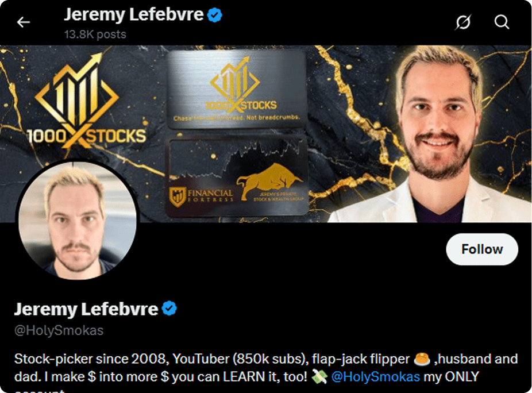This screenshot has width=532, height=393.
Task: Click the gray @HolySmokas handle under the name
Action: tap(59, 330)
